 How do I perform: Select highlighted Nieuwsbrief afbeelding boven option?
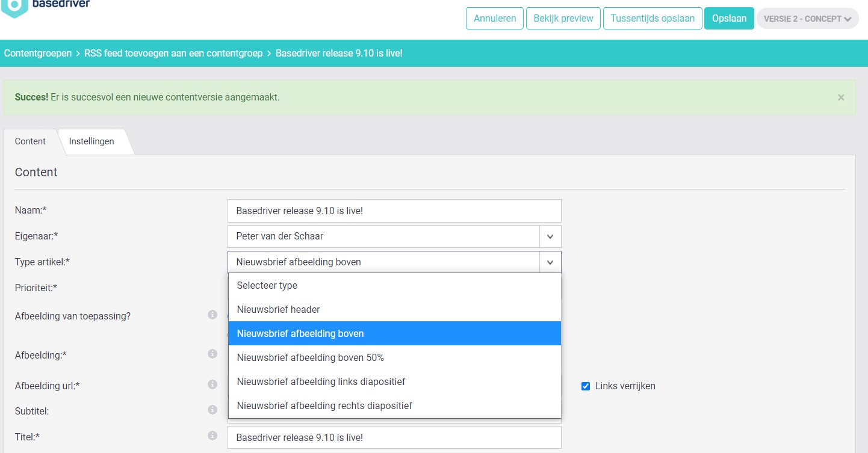click(x=394, y=333)
